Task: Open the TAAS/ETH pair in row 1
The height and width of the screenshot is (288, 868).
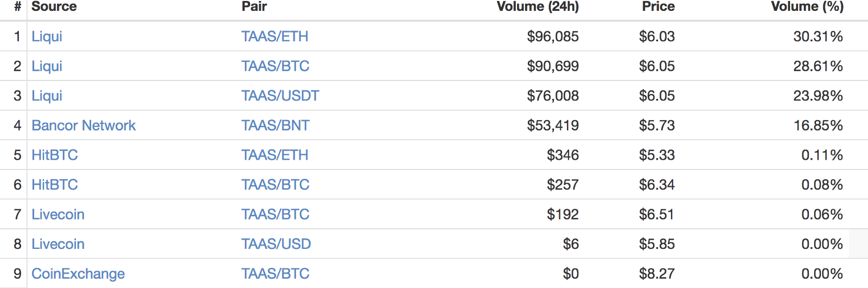Action: [275, 36]
